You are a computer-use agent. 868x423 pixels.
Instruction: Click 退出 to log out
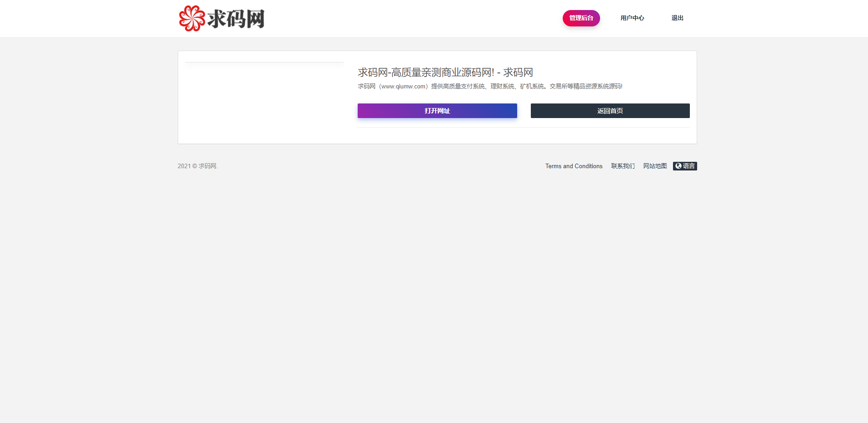(677, 18)
